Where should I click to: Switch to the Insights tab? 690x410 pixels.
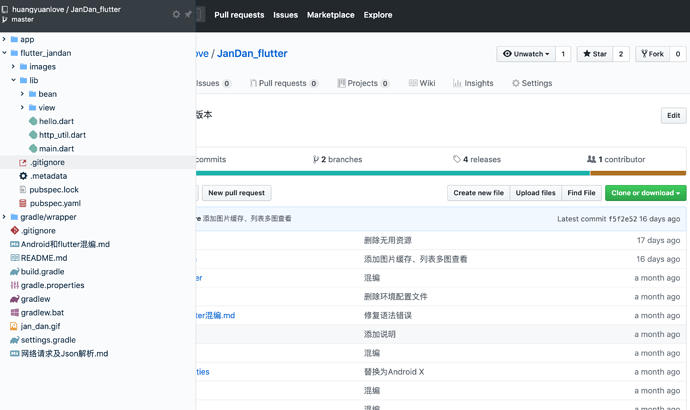[x=473, y=83]
